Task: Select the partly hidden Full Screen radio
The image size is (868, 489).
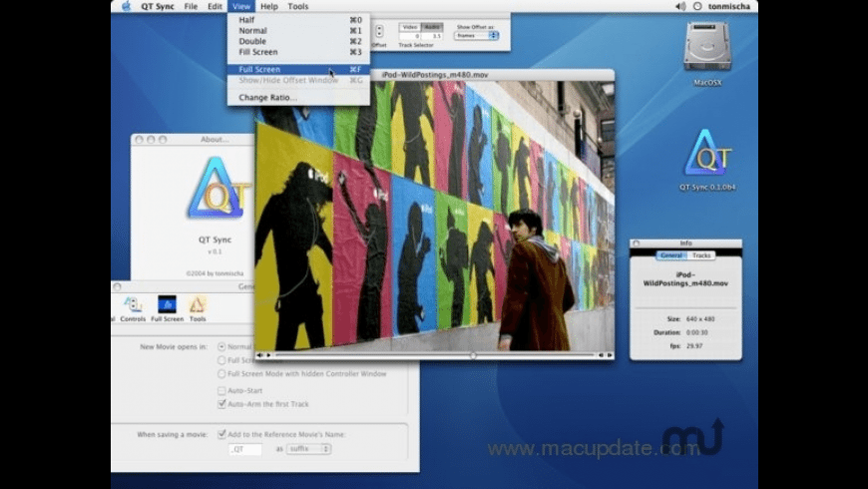Action: (x=221, y=360)
